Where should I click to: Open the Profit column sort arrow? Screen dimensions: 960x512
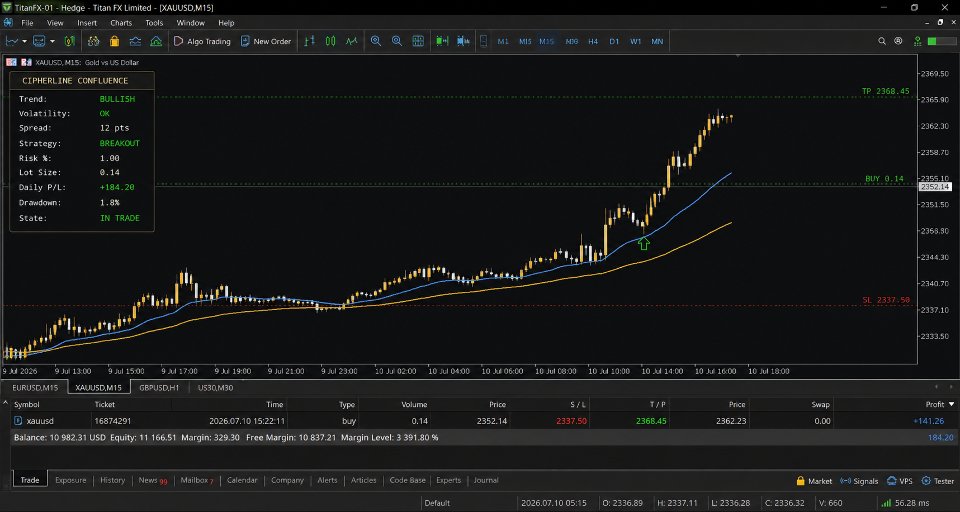click(x=951, y=404)
